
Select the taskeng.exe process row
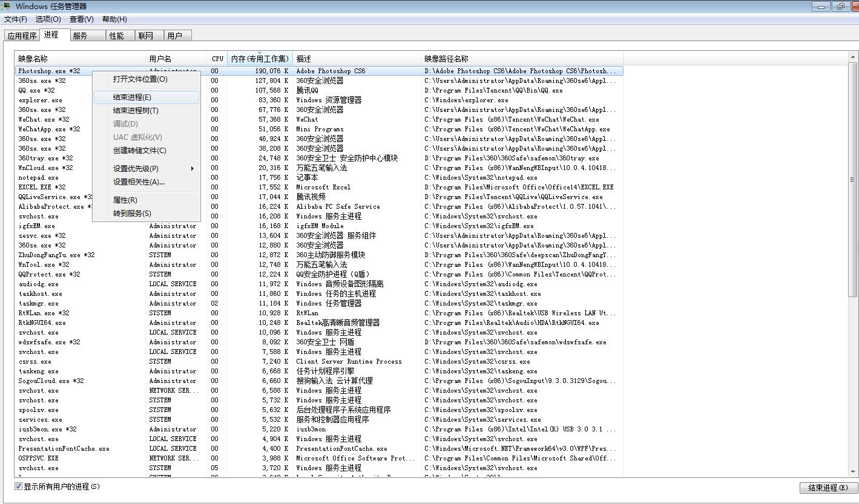pyautogui.click(x=319, y=371)
